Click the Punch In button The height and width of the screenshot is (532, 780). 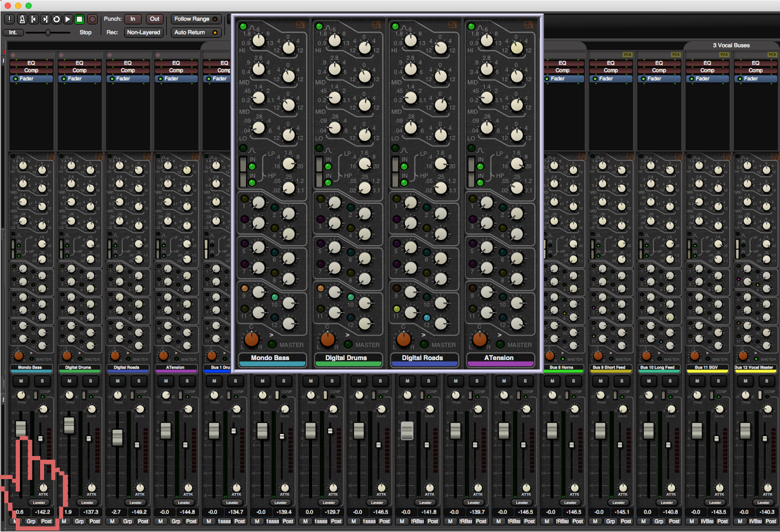pyautogui.click(x=133, y=19)
